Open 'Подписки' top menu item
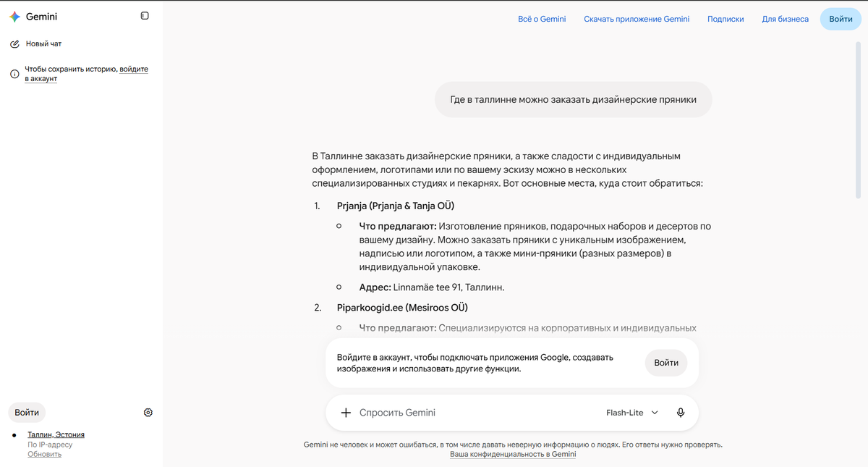The image size is (868, 467). pyautogui.click(x=726, y=20)
